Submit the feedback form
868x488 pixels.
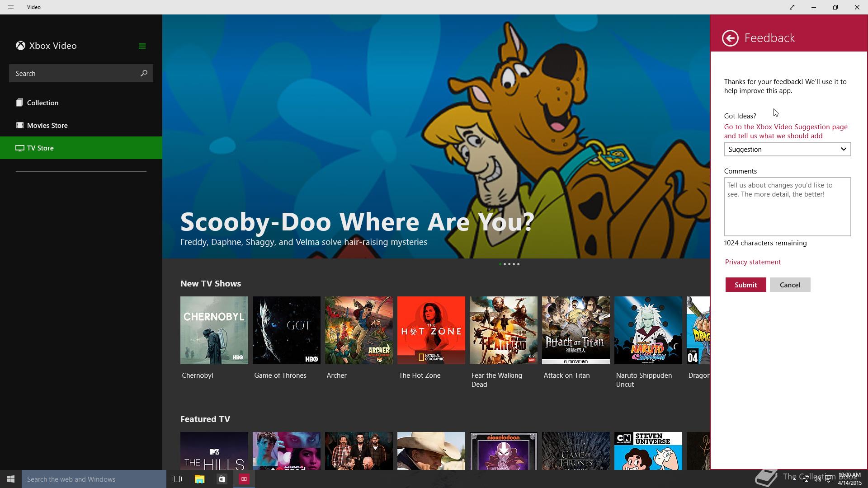[x=745, y=285]
